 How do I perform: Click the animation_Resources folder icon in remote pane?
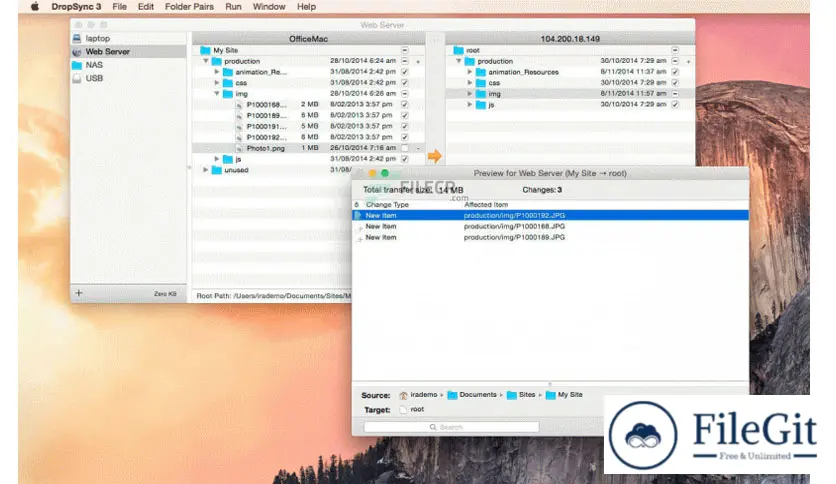coord(481,72)
